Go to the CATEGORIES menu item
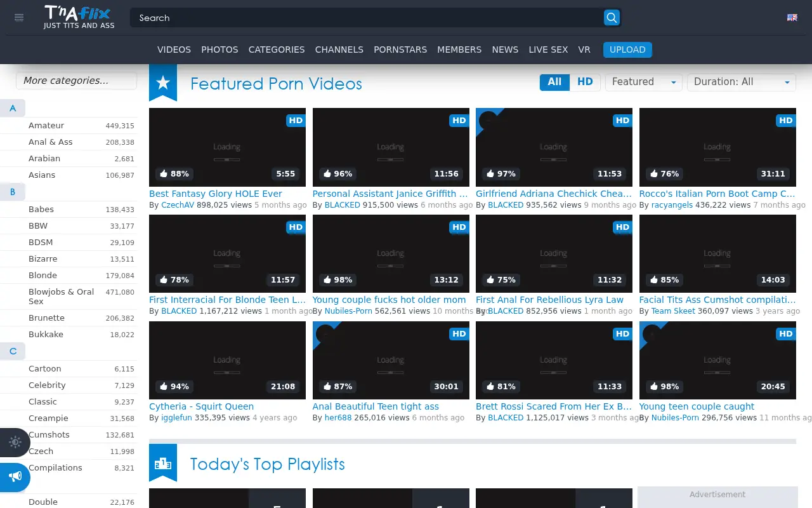The width and height of the screenshot is (812, 508). (x=277, y=50)
